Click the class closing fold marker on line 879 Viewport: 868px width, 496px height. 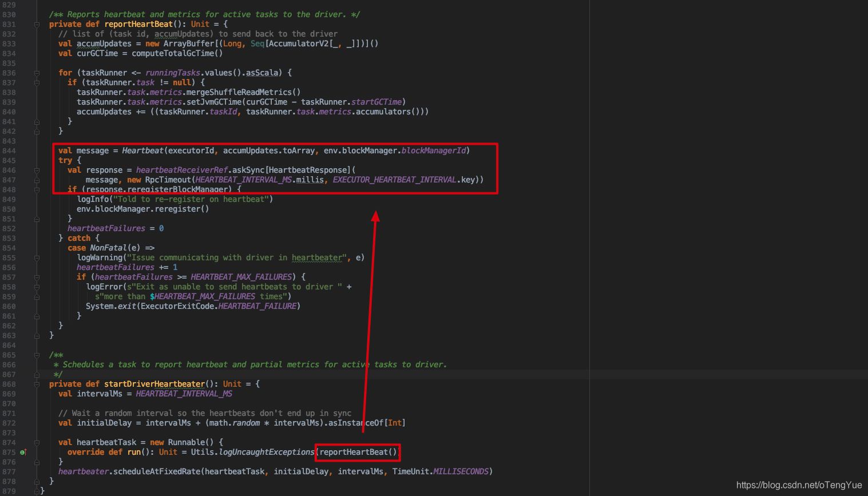[37, 491]
